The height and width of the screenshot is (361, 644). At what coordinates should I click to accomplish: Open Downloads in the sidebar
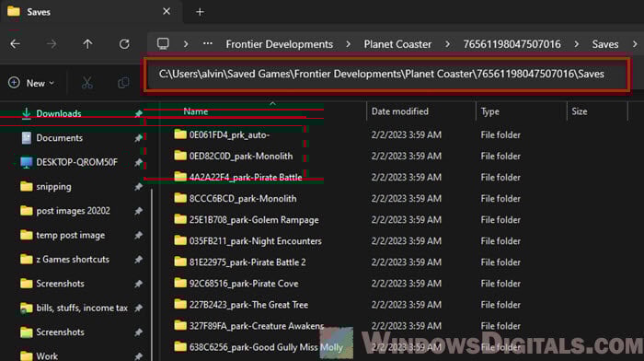58,113
